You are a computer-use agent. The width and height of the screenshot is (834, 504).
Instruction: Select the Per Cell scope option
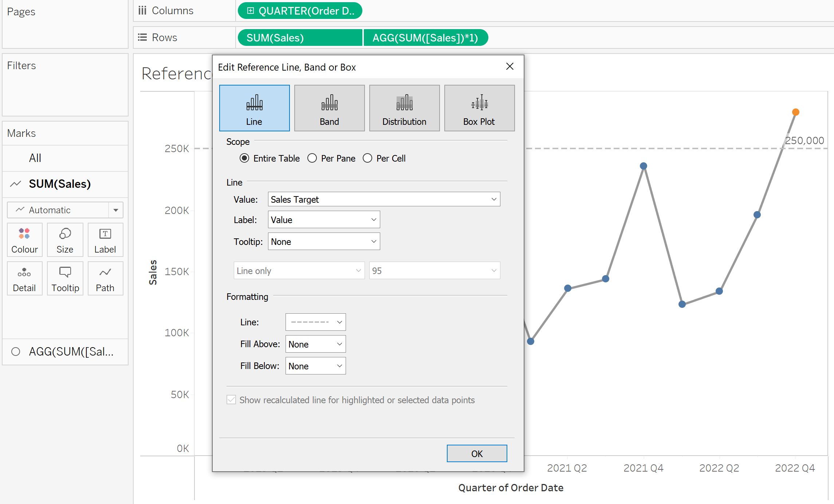coord(367,158)
